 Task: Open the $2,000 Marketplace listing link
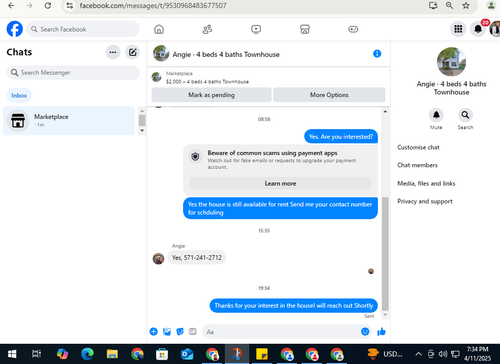coord(207,82)
